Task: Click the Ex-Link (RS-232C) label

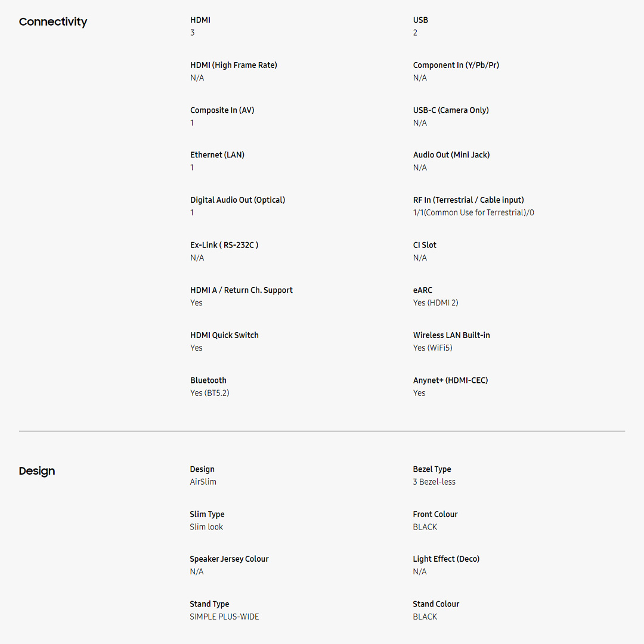Action: pyautogui.click(x=224, y=245)
